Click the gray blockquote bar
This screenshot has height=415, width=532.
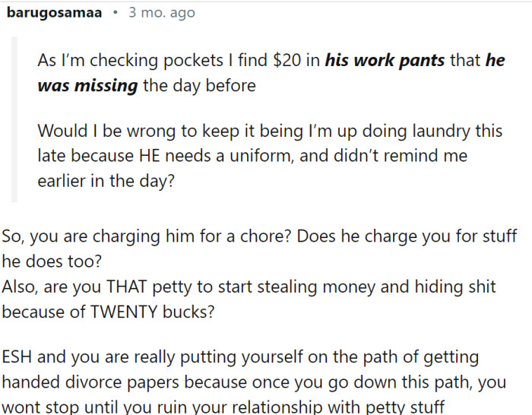click(x=14, y=119)
